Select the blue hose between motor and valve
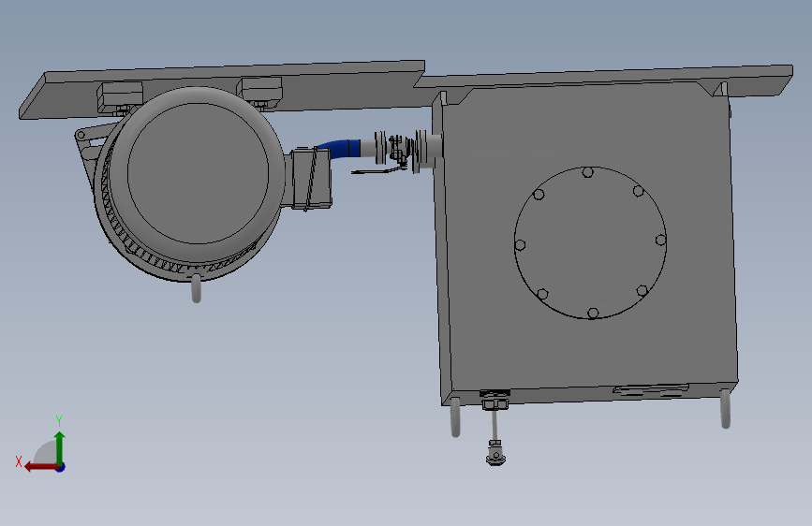 [340, 148]
